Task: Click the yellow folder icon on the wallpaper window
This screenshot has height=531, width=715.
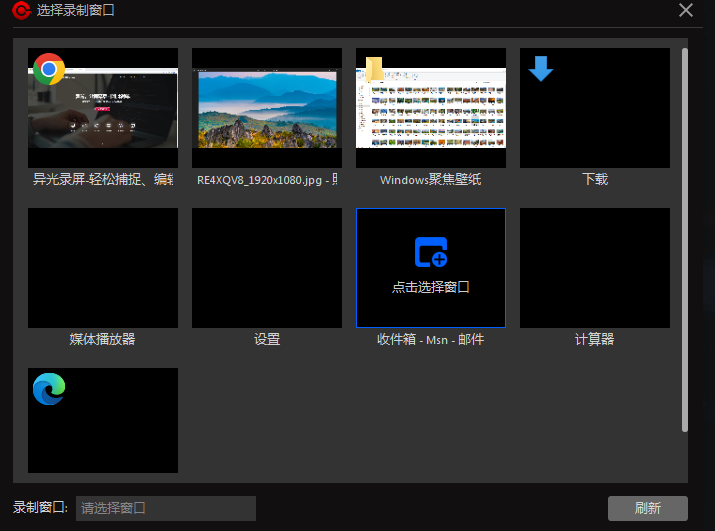Action: (374, 70)
